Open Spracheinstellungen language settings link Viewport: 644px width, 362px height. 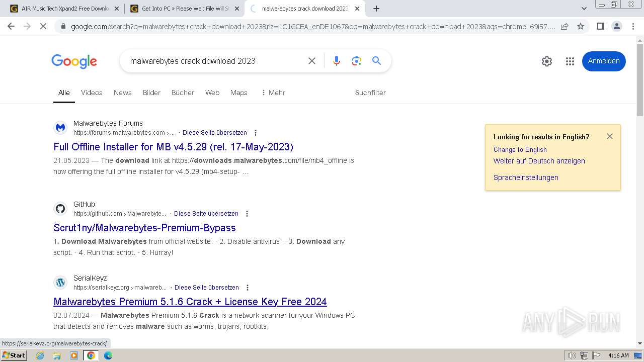click(x=526, y=177)
